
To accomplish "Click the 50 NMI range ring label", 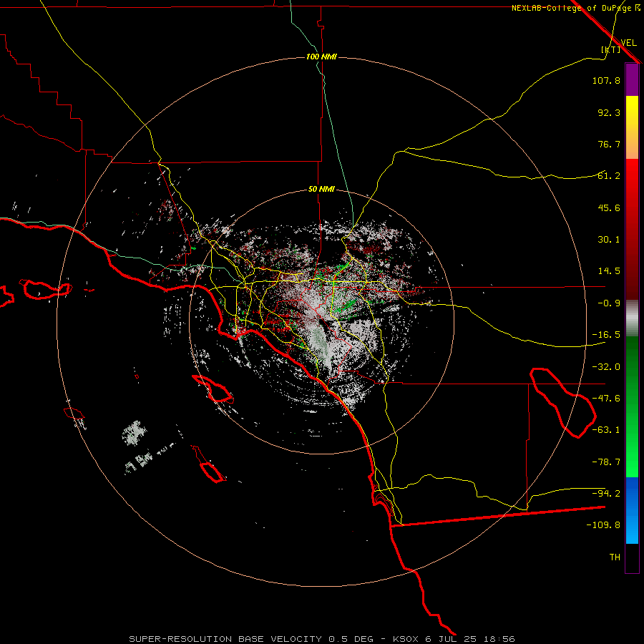I will coord(321,190).
